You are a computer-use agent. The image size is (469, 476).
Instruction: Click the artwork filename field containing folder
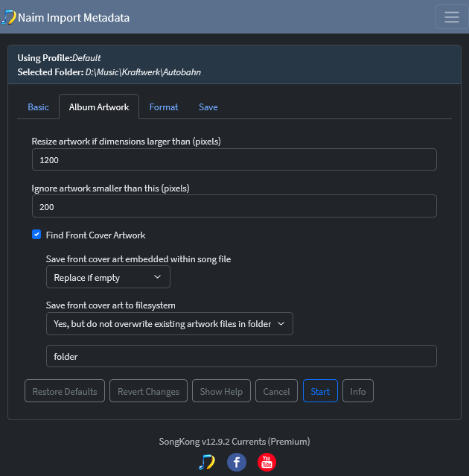pyautogui.click(x=241, y=356)
